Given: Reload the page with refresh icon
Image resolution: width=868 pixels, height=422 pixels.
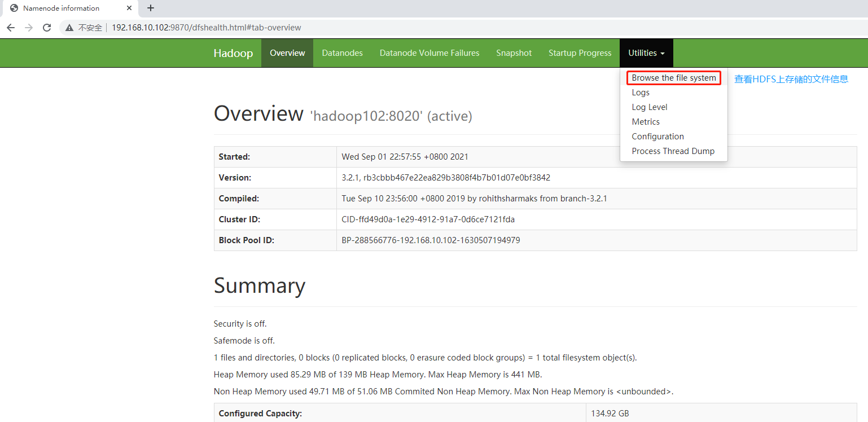Looking at the screenshot, I should click(x=47, y=28).
